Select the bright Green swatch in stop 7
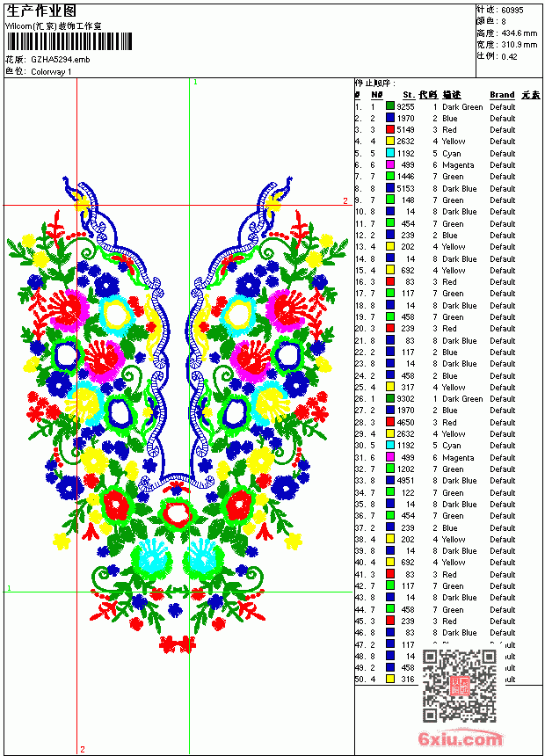545x756 pixels. coord(390,176)
